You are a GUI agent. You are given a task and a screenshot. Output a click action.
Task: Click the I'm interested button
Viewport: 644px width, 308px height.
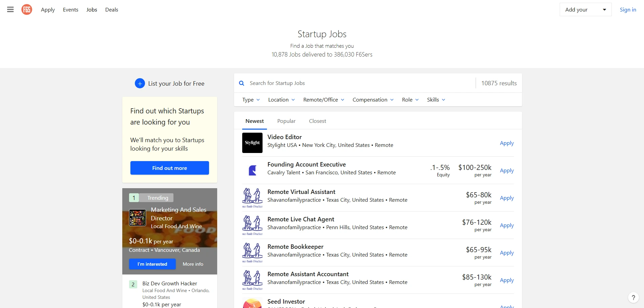152,264
